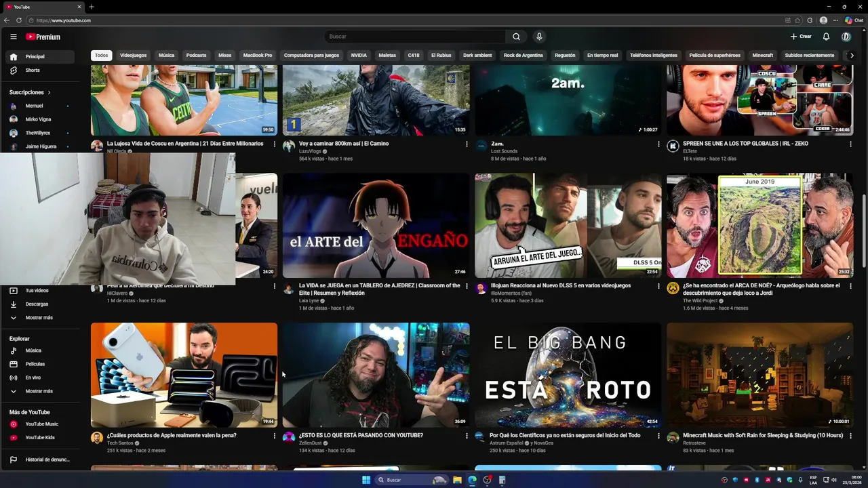Open File Explorer from taskbar
Image resolution: width=868 pixels, height=488 pixels.
coord(457,480)
